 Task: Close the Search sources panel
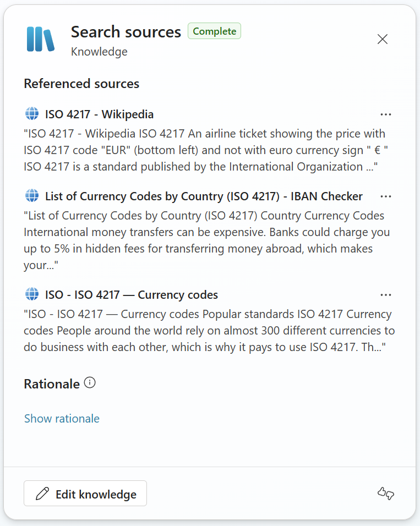(383, 39)
